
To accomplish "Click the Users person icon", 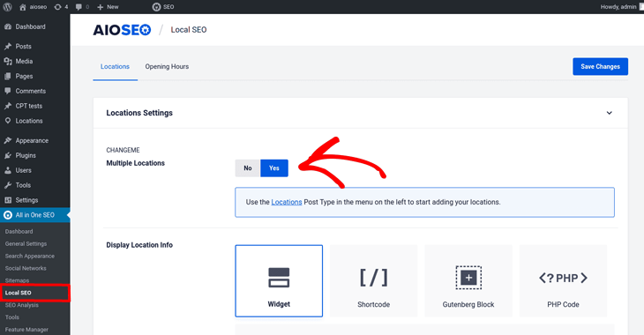I will [x=8, y=170].
